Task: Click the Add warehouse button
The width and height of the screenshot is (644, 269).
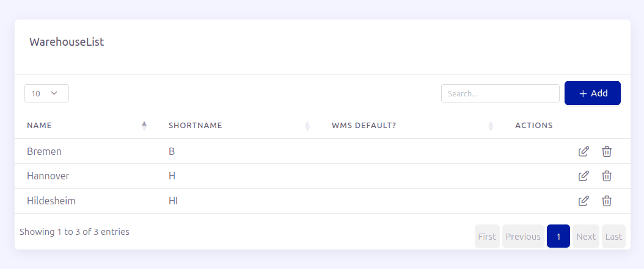Action: click(x=592, y=93)
